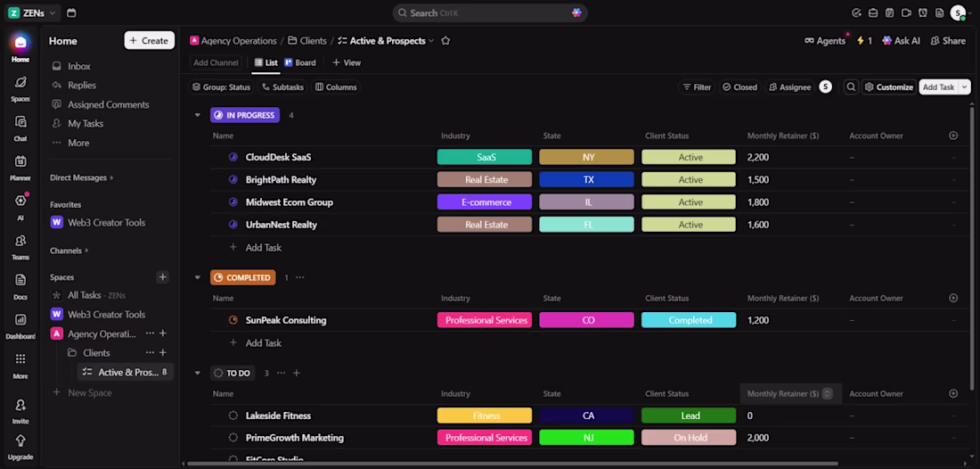Open the ZENs workspace dropdown

33,12
